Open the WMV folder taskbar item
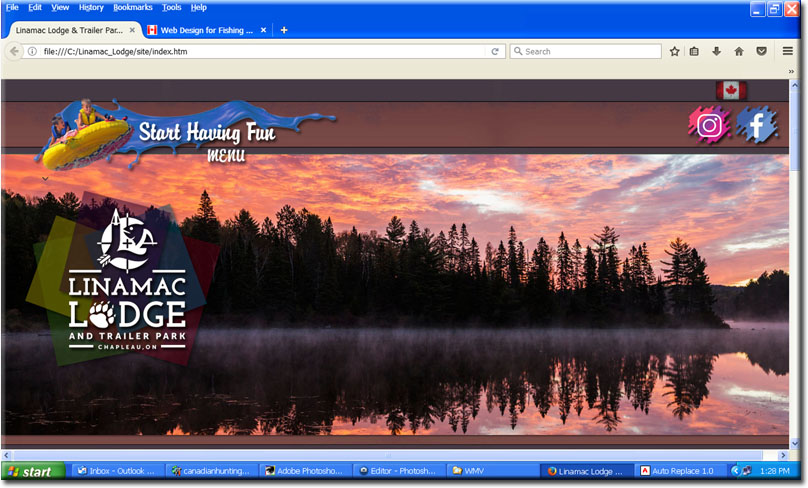The height and width of the screenshot is (488, 808). (492, 470)
